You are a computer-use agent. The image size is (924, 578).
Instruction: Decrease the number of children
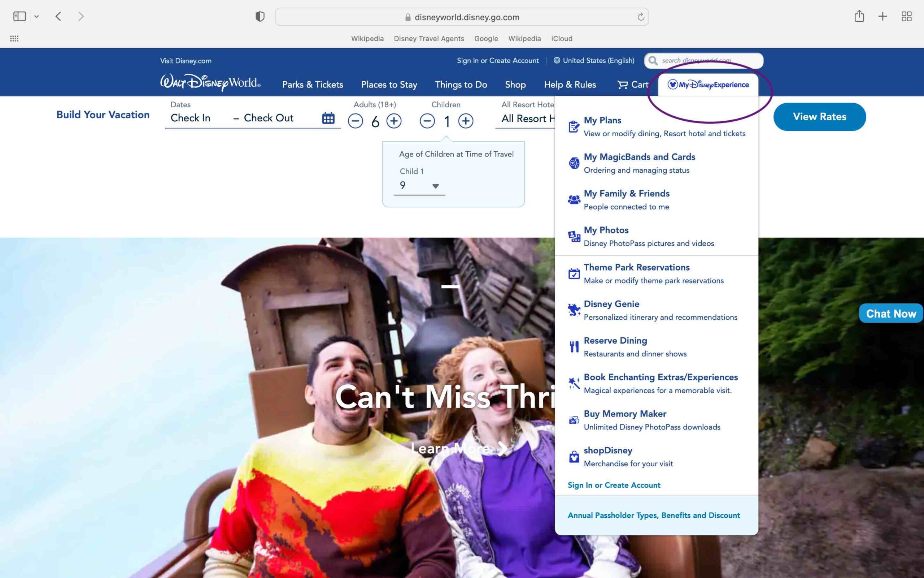click(427, 121)
